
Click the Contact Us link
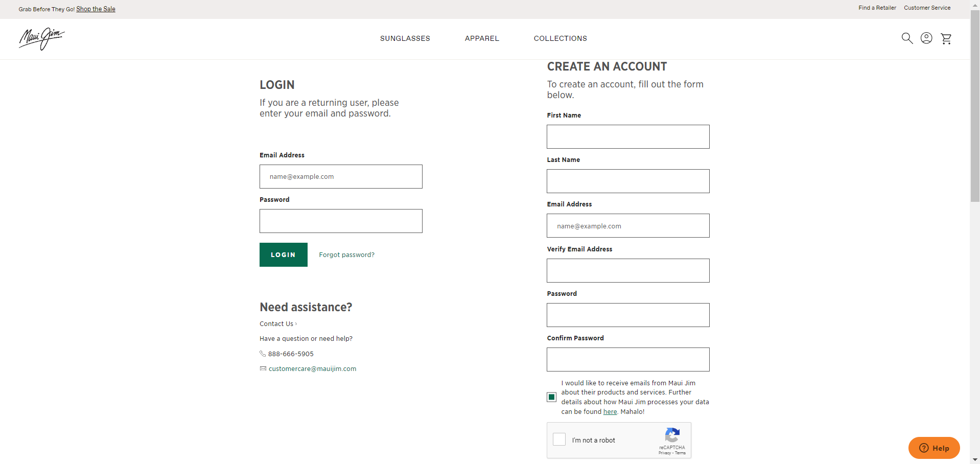coord(276,323)
